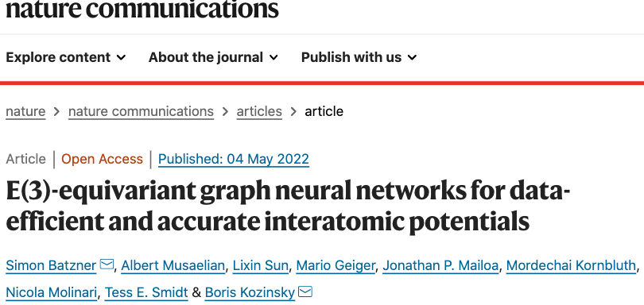Navigate to the articles breadcrumb

click(259, 112)
